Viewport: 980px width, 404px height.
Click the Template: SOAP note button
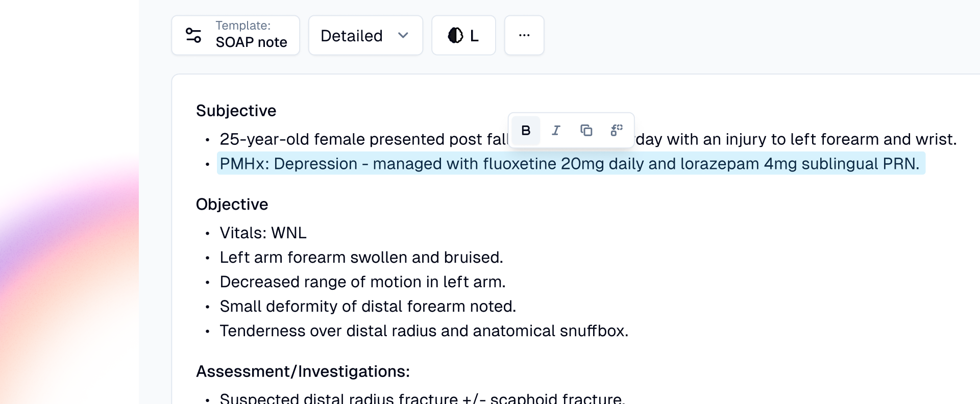point(235,35)
